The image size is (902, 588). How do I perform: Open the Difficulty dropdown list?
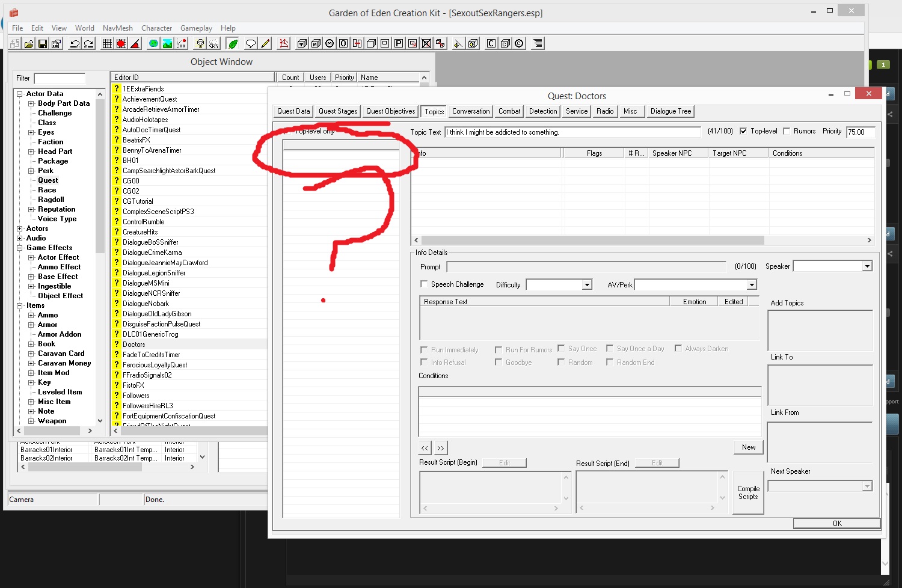[587, 285]
